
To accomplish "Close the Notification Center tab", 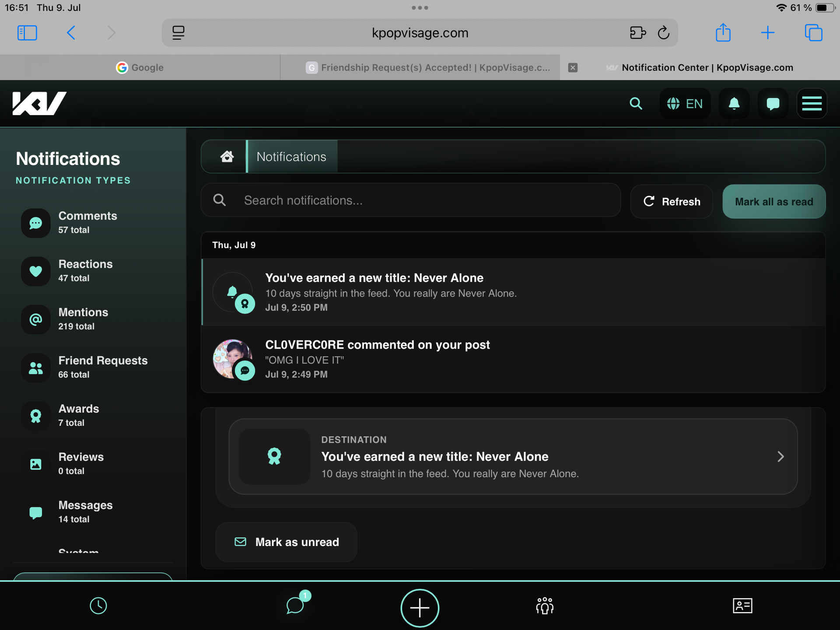I will 573,67.
